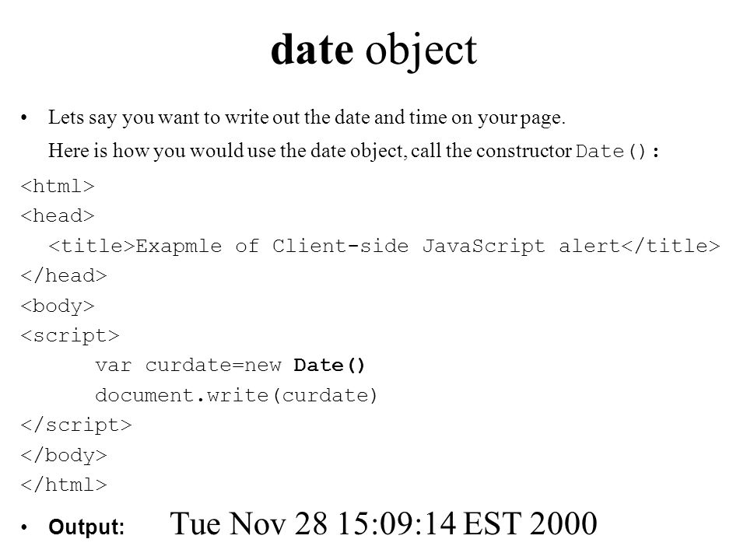Click the 'Date() :' constructor text
The width and height of the screenshot is (747, 560).
[x=617, y=152]
